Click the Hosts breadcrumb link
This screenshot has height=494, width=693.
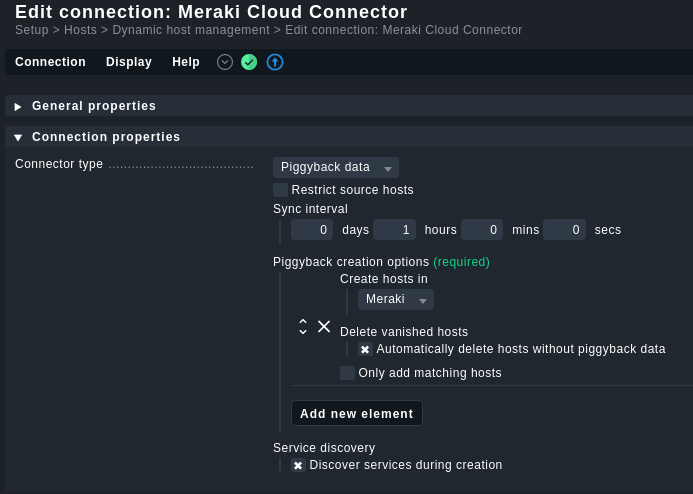[80, 30]
